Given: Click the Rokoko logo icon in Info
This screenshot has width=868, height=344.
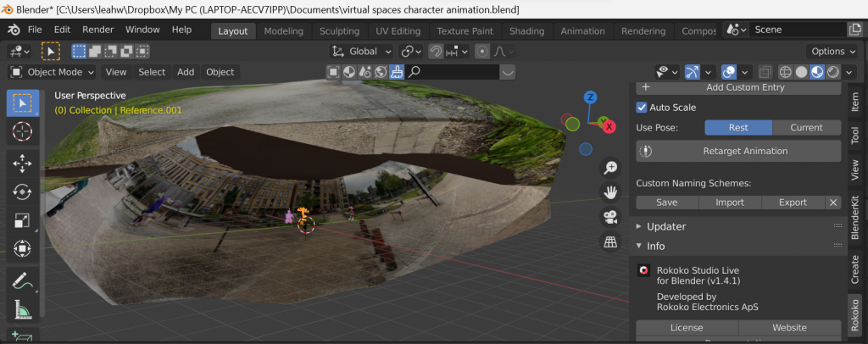Looking at the screenshot, I should [x=643, y=270].
